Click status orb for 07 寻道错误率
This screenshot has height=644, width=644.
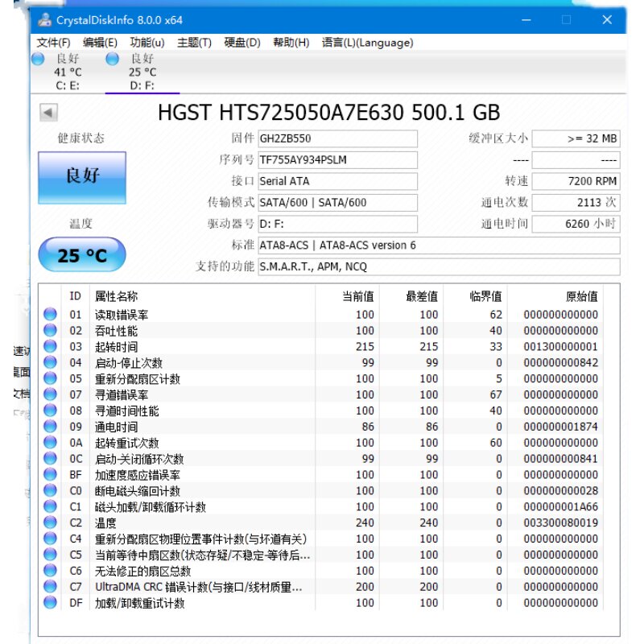50,394
